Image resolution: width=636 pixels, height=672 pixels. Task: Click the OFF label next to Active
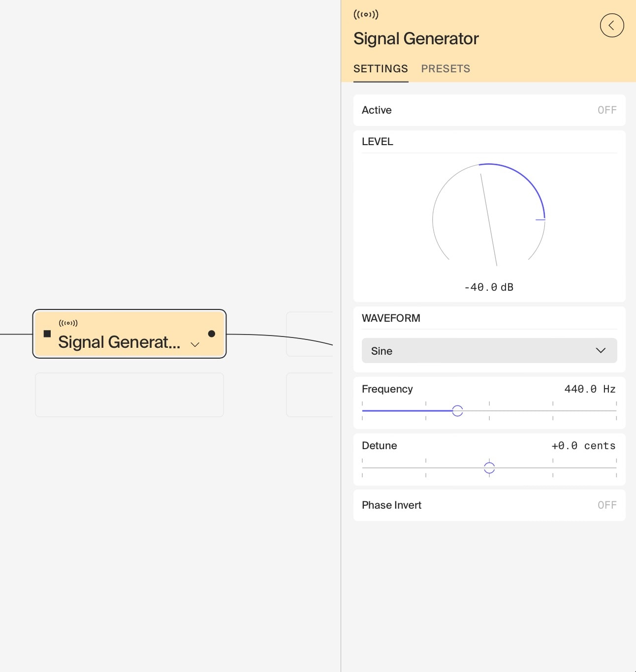pos(606,110)
